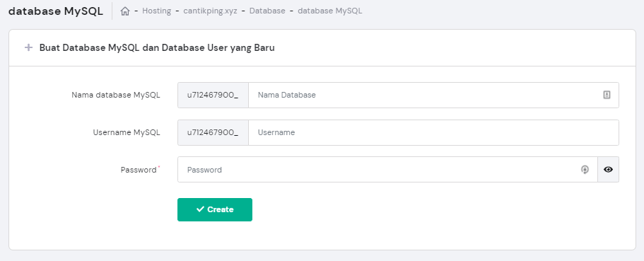Viewport: 644px width, 261px height.
Task: Click the 'database MySQL' page title
Action: tap(56, 11)
